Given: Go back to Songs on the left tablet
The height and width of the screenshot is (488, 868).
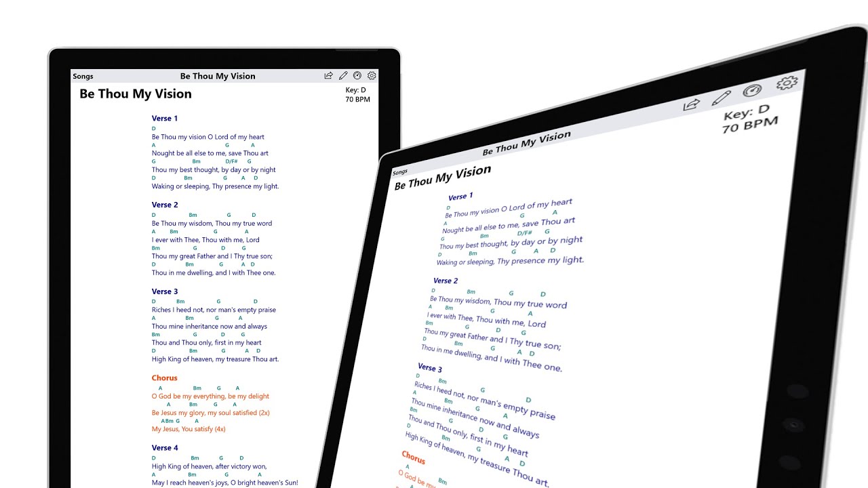Looking at the screenshot, I should point(83,77).
